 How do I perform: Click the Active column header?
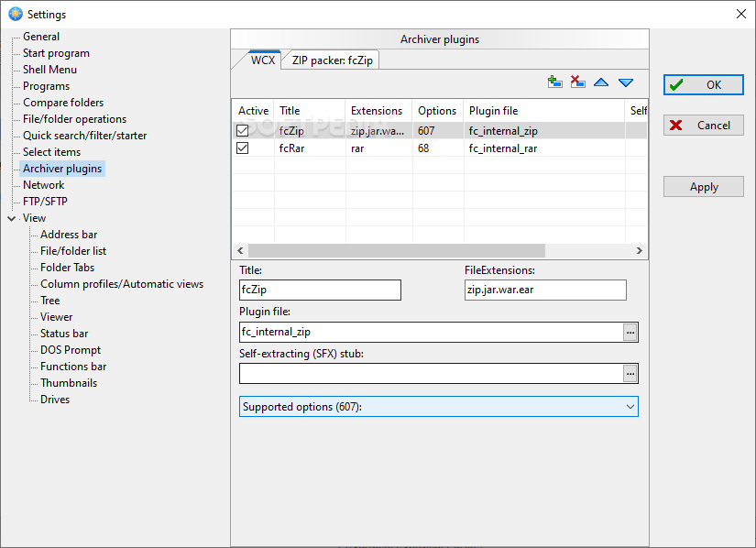pos(253,111)
